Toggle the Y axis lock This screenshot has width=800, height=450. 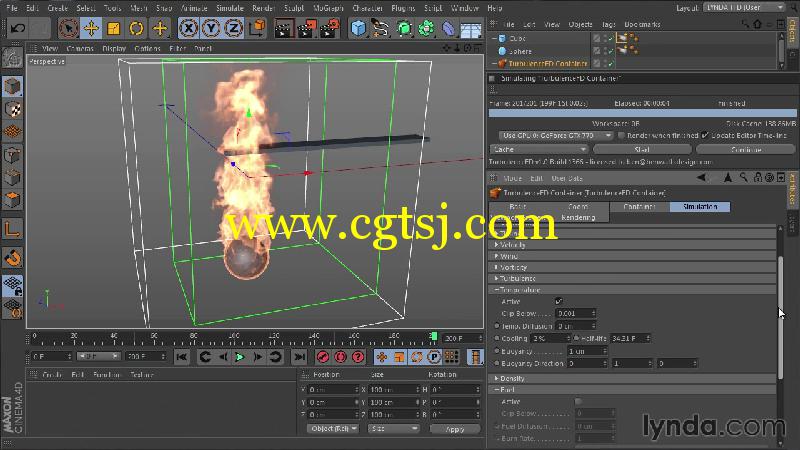(211, 28)
